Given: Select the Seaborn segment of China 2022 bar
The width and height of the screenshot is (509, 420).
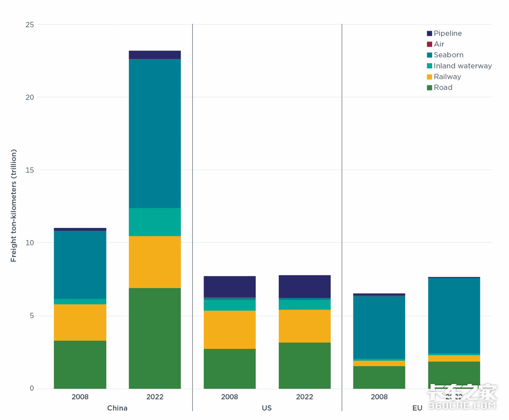Looking at the screenshot, I should (x=155, y=133).
